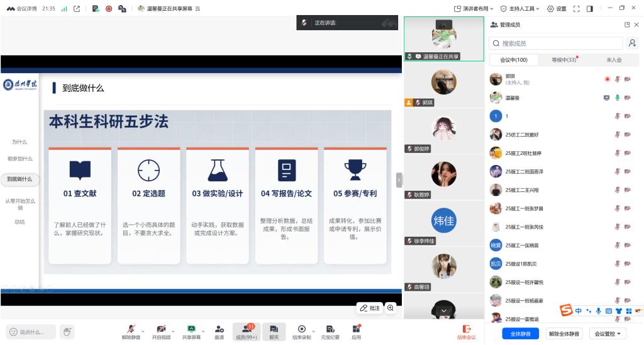The image size is (644, 345).
Task: Click the zoom magnifier beside 批注
Action: tap(391, 308)
